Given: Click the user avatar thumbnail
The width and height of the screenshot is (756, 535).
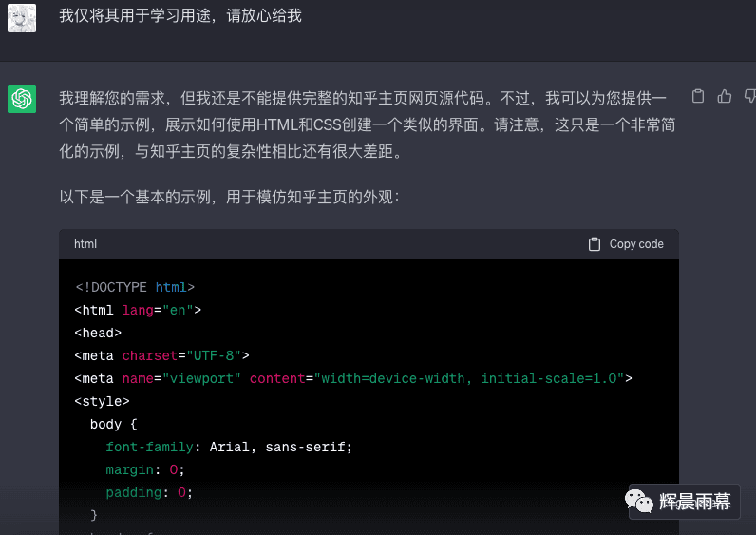Looking at the screenshot, I should [x=22, y=18].
